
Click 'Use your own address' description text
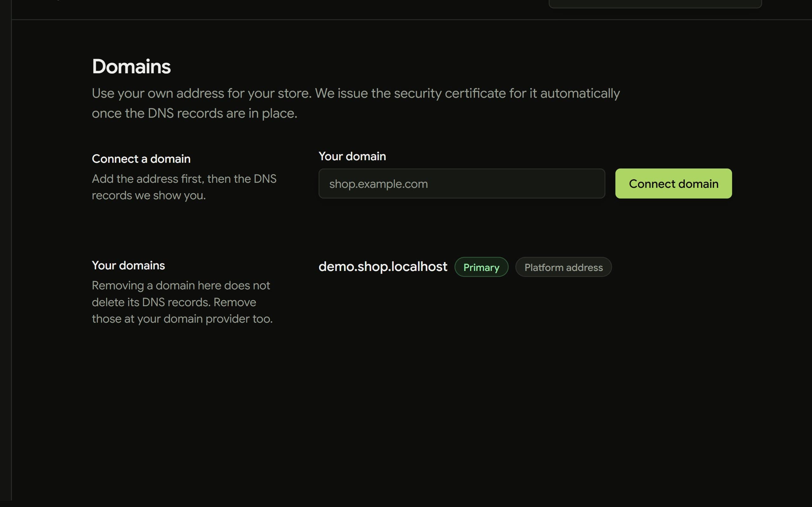pyautogui.click(x=356, y=103)
